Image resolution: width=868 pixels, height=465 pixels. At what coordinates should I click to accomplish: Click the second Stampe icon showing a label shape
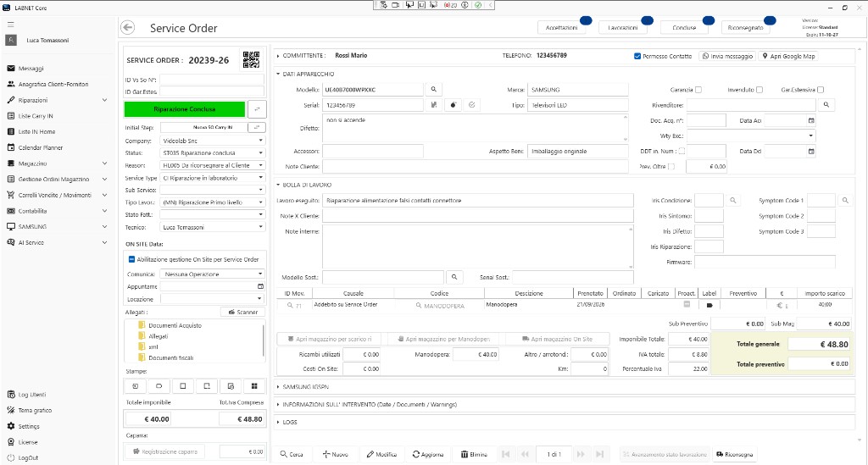click(x=159, y=386)
